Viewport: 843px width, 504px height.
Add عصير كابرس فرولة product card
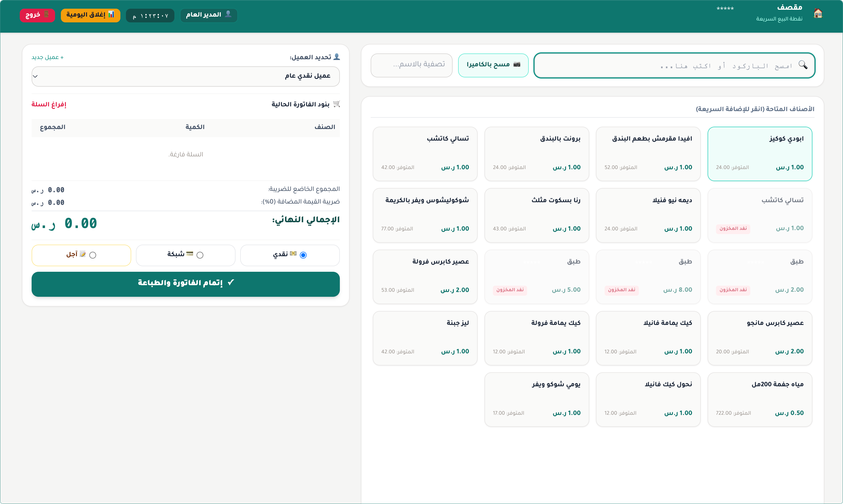click(x=425, y=276)
